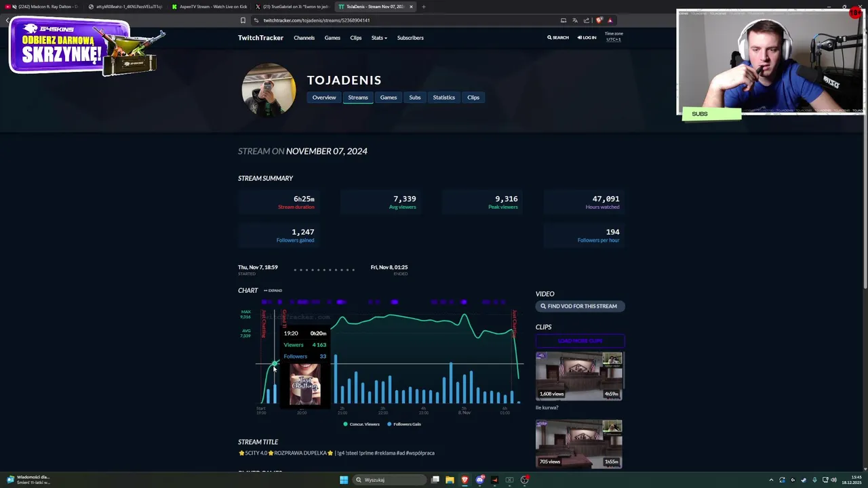Open the clip thumbnail with 1,608 views
Viewport: 868px width, 488px height.
579,375
